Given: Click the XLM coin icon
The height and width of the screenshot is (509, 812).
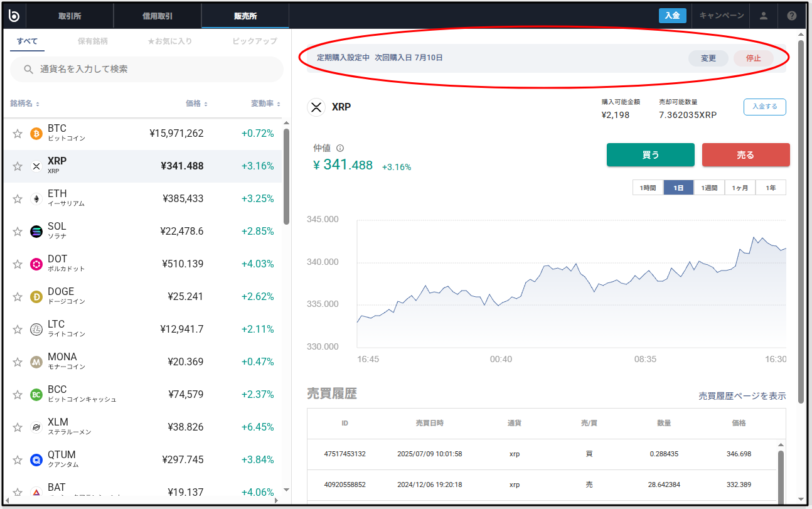Looking at the screenshot, I should pos(36,427).
